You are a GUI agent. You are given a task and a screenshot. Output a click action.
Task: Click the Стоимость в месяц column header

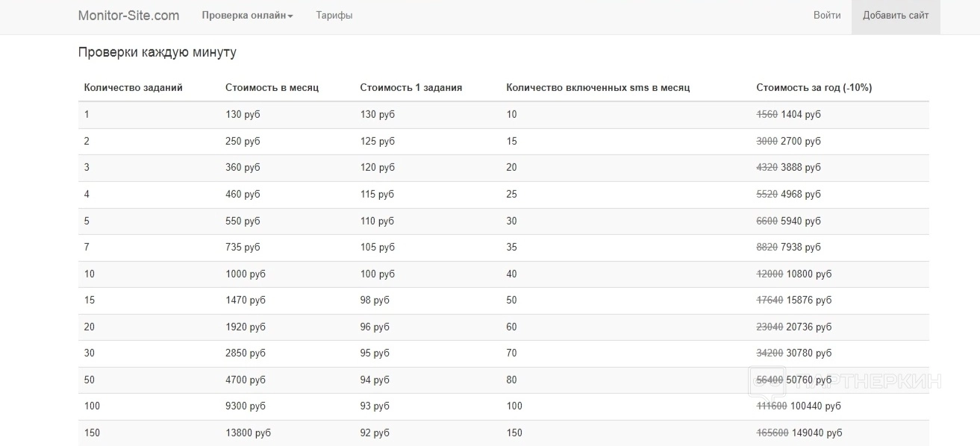(272, 88)
